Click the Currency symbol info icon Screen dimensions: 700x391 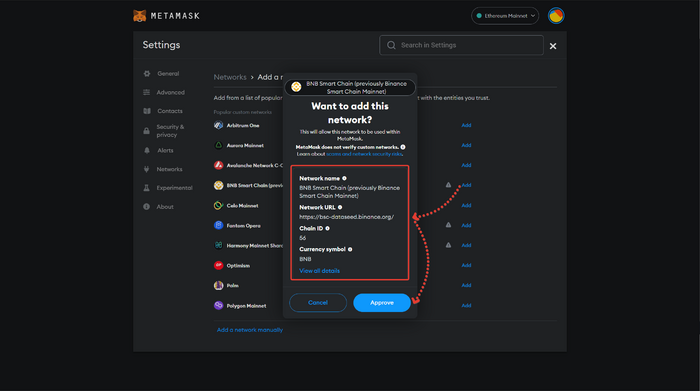click(x=350, y=249)
